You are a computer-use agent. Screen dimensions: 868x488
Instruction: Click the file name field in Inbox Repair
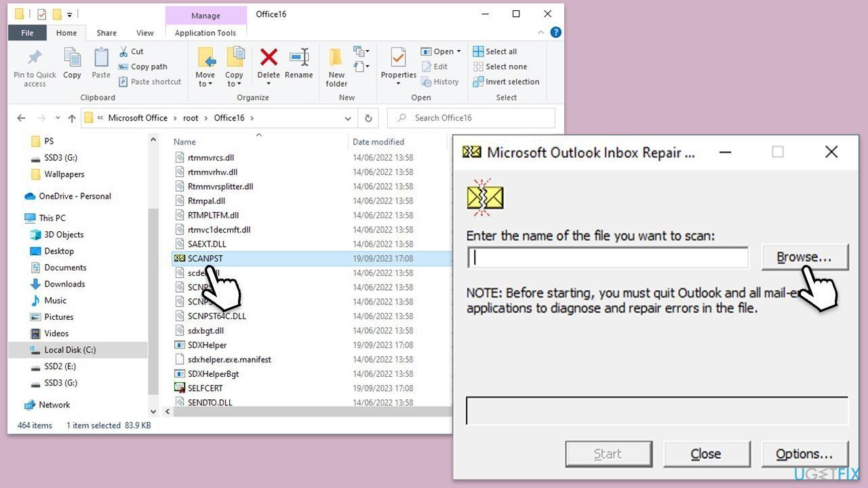click(608, 258)
